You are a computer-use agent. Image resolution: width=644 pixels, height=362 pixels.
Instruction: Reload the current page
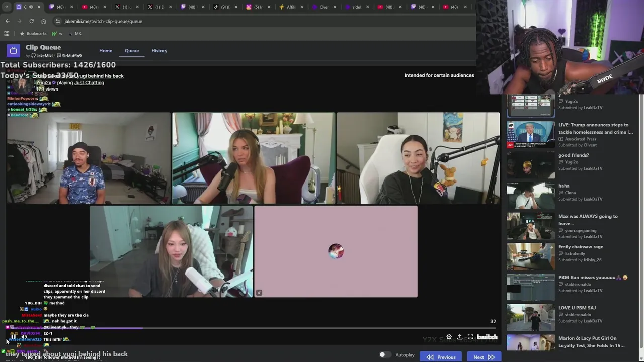(31, 21)
